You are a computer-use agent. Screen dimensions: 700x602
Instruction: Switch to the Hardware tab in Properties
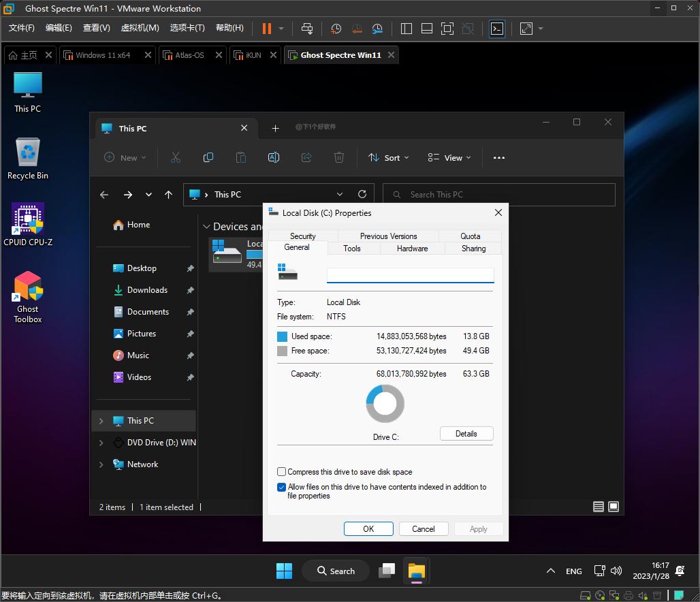pyautogui.click(x=411, y=249)
